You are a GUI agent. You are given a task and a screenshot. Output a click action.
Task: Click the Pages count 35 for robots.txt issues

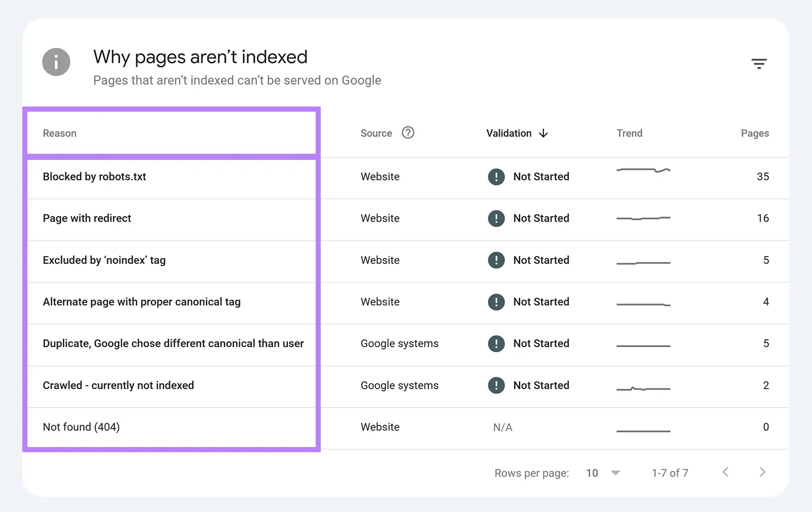(x=763, y=177)
